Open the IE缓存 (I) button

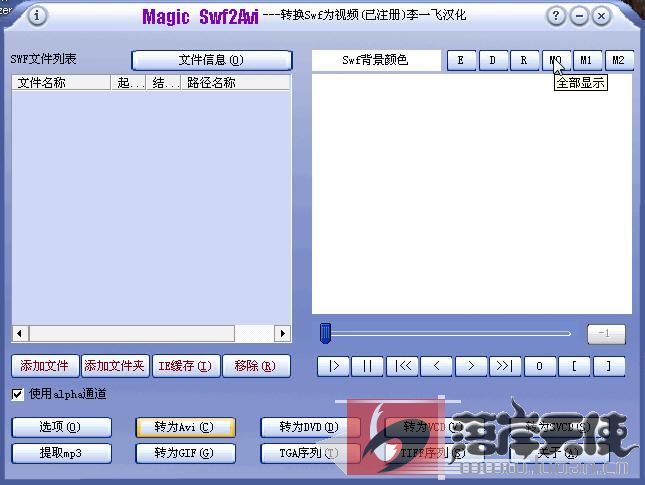(x=186, y=366)
